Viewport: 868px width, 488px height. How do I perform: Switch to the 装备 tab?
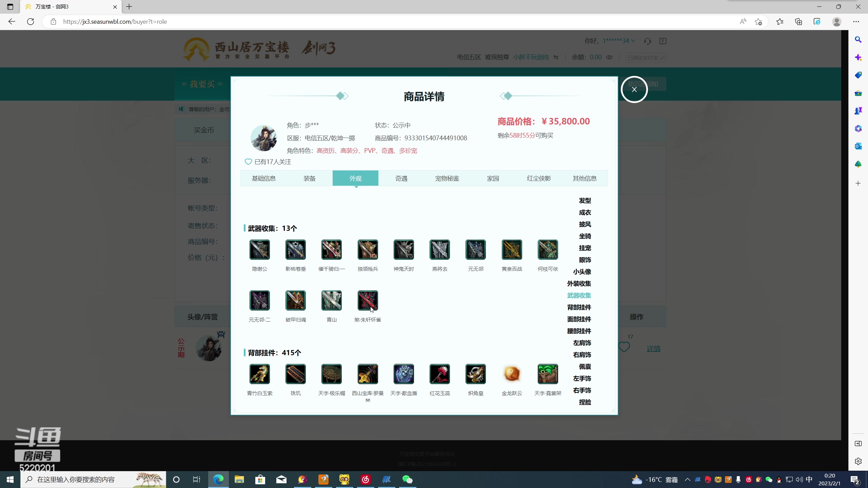(x=309, y=178)
